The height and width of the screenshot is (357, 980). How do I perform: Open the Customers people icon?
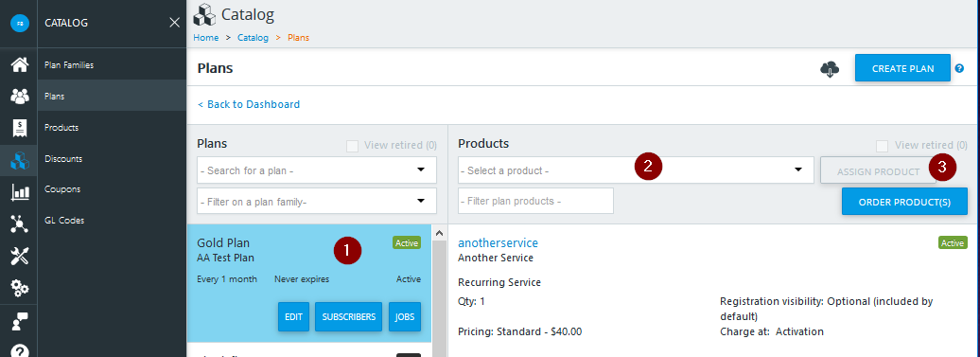(20, 97)
